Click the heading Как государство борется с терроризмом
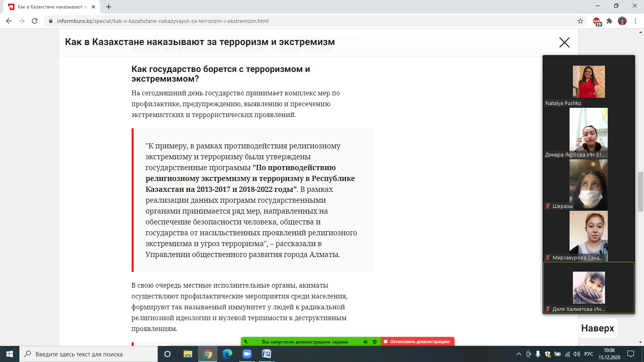This screenshot has height=362, width=644. (x=221, y=74)
